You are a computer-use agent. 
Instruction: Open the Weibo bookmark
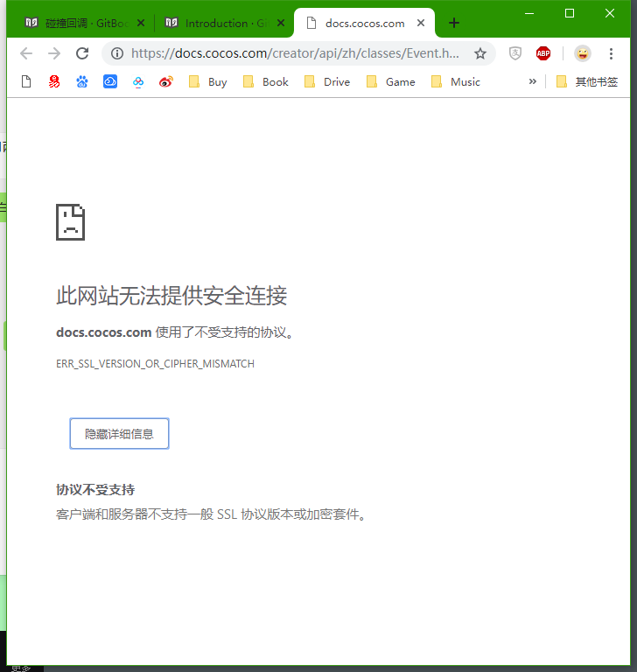click(166, 81)
